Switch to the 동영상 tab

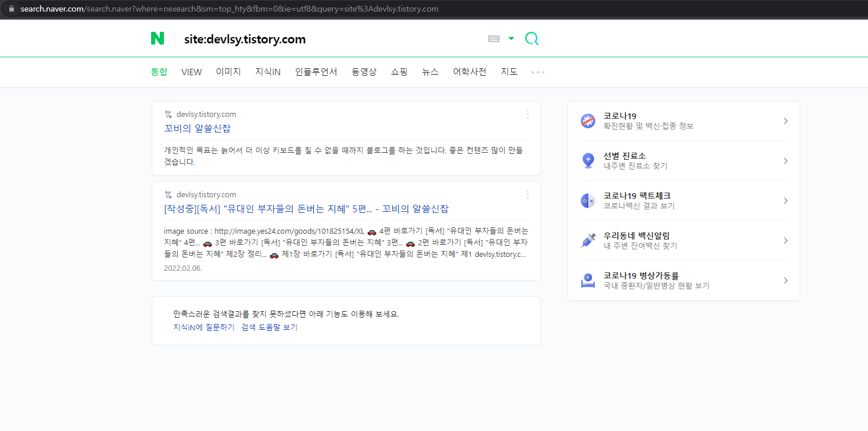point(364,72)
